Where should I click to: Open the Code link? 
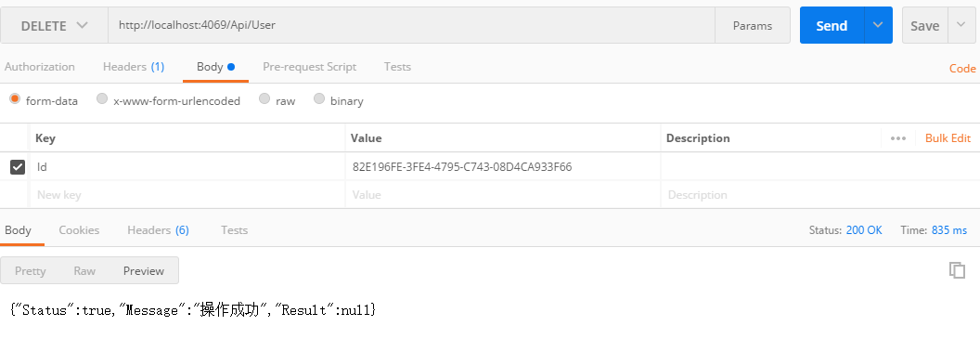click(x=962, y=69)
